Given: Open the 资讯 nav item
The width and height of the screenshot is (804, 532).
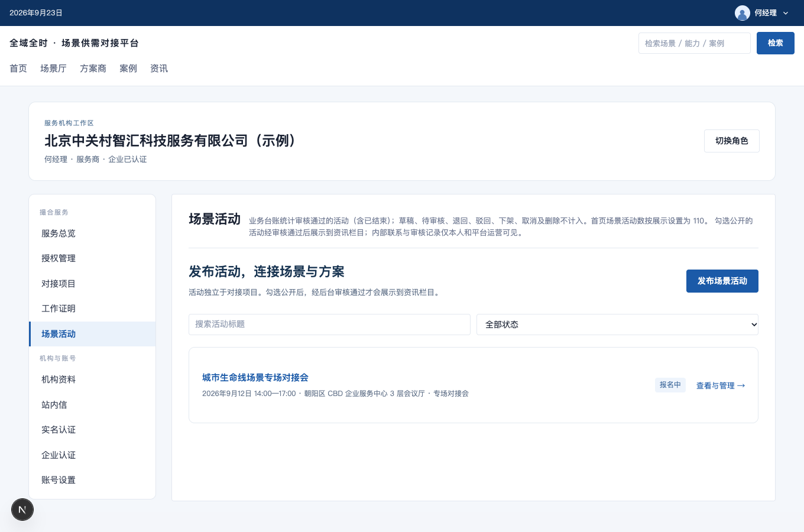Looking at the screenshot, I should 159,69.
